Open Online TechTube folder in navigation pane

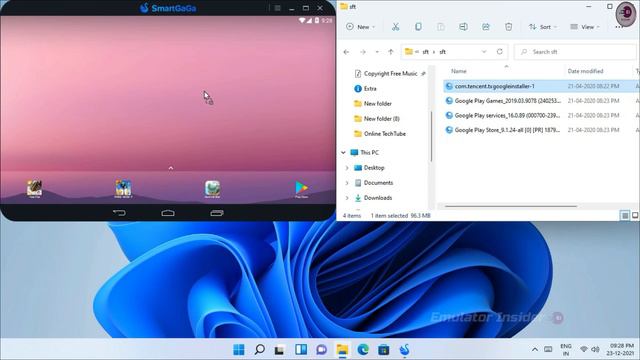tap(380, 134)
